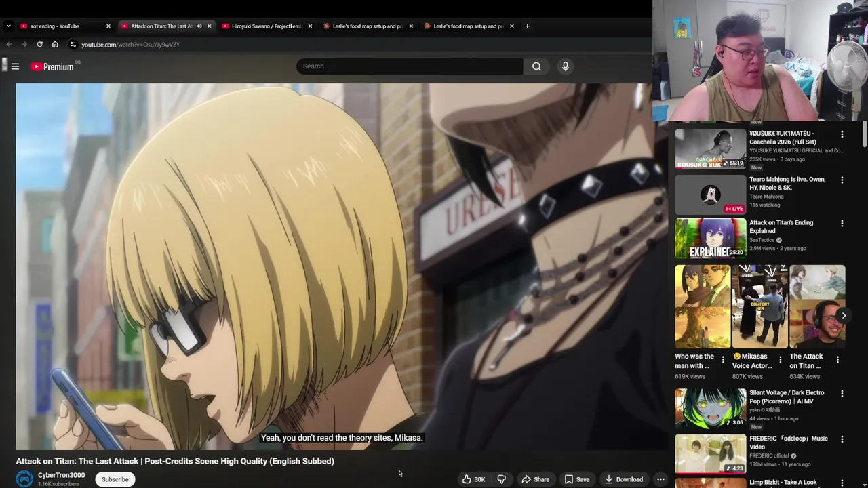868x488 pixels.
Task: Close the Attack on Titan tab
Action: [x=209, y=26]
